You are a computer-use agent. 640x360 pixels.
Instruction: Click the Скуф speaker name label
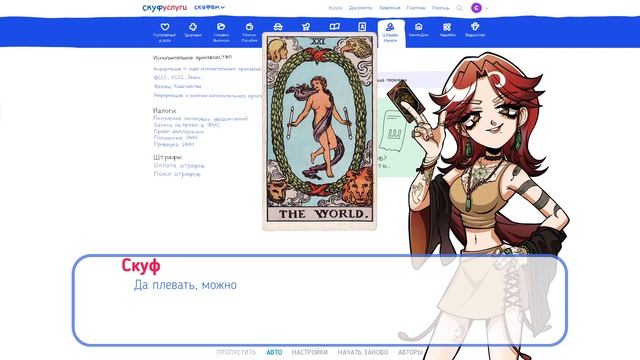(141, 266)
